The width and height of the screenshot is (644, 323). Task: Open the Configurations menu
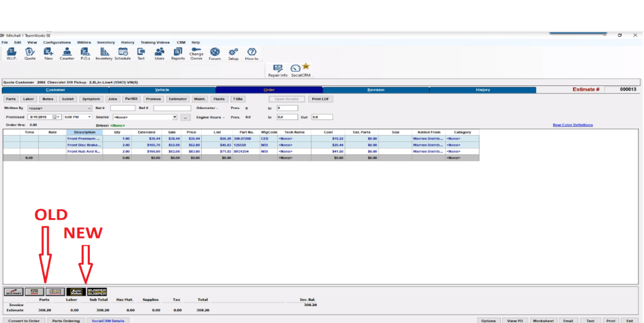tap(57, 42)
